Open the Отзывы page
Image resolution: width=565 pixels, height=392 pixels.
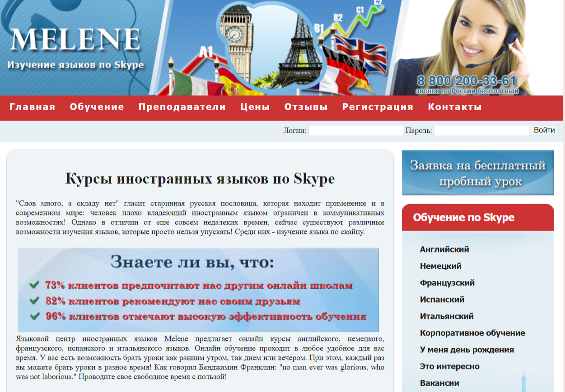[x=306, y=107]
